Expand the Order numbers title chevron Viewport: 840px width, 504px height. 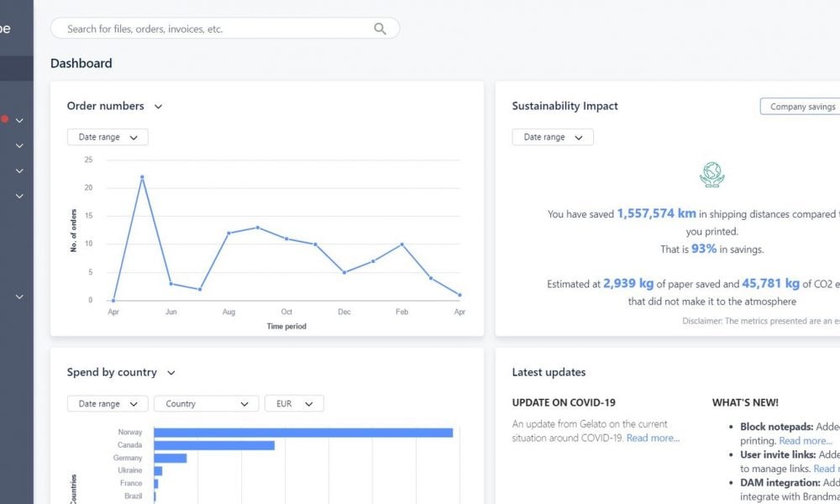[x=158, y=107]
